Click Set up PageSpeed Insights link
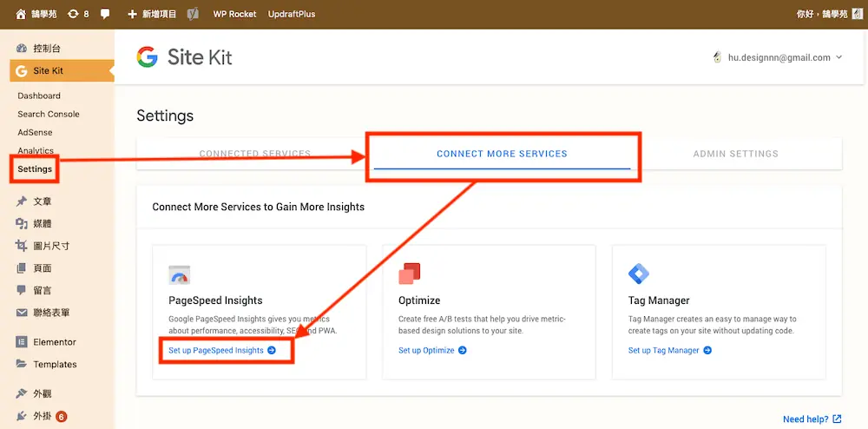 222,350
